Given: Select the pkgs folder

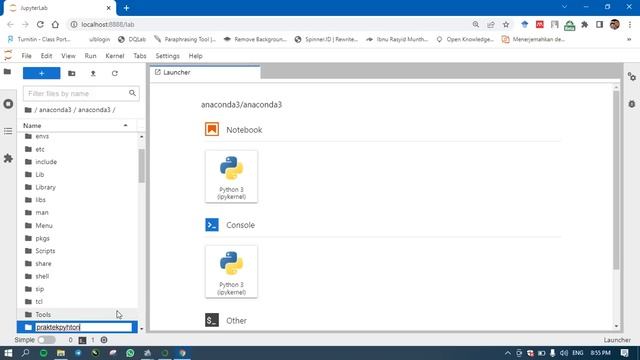Looking at the screenshot, I should (x=78, y=238).
